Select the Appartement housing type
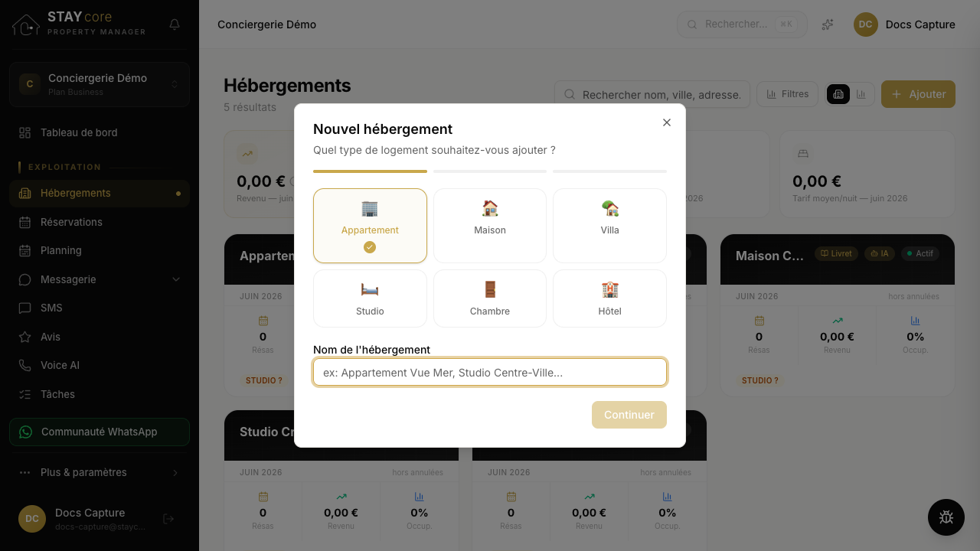Viewport: 980px width, 551px height. pyautogui.click(x=370, y=226)
